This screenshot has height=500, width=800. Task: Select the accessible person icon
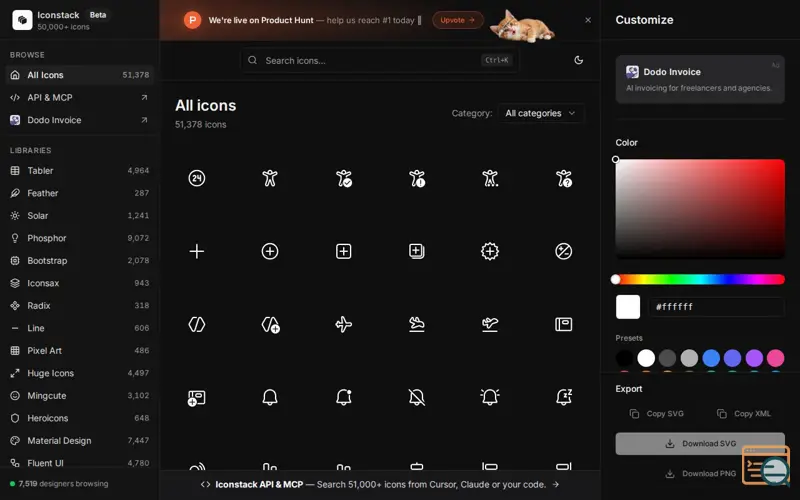(x=270, y=178)
